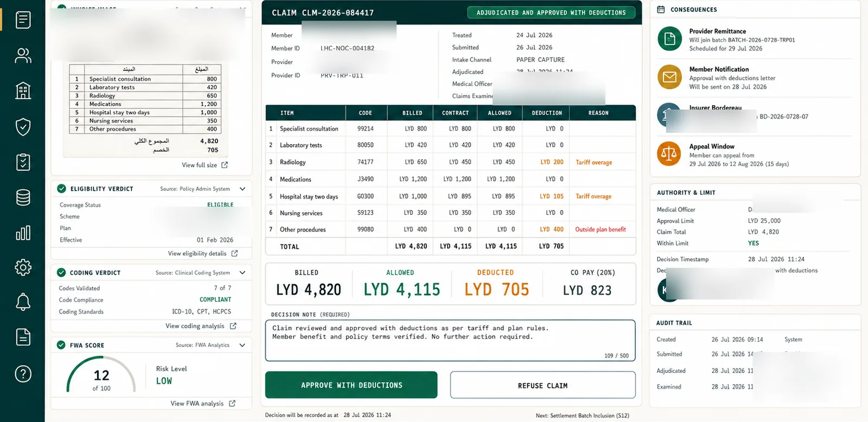Click external link icon beside View eligibility details

pyautogui.click(x=234, y=253)
